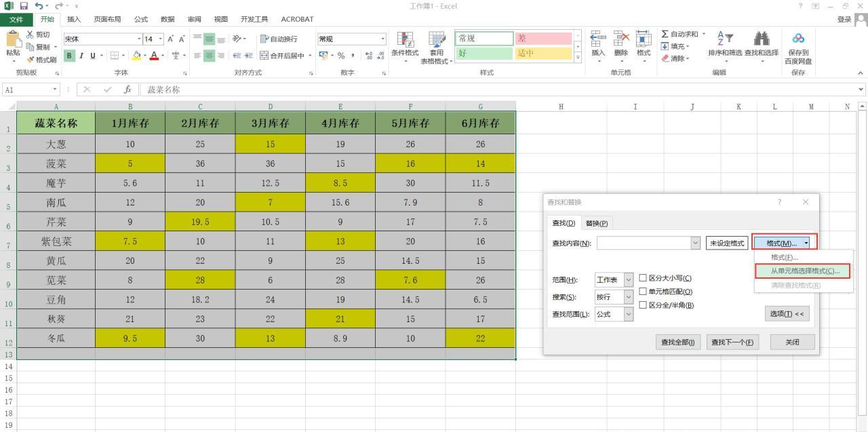Switch to the Insert (插入) ribbon tab

point(73,19)
